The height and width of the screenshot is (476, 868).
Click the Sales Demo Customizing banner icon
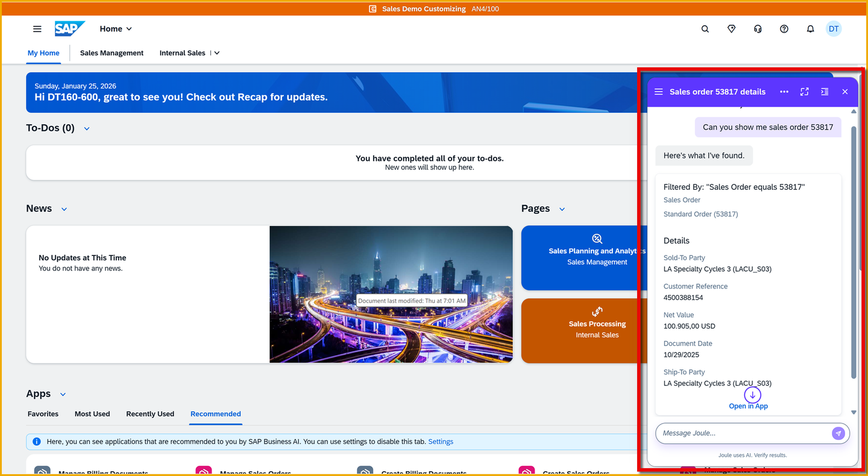coord(373,9)
